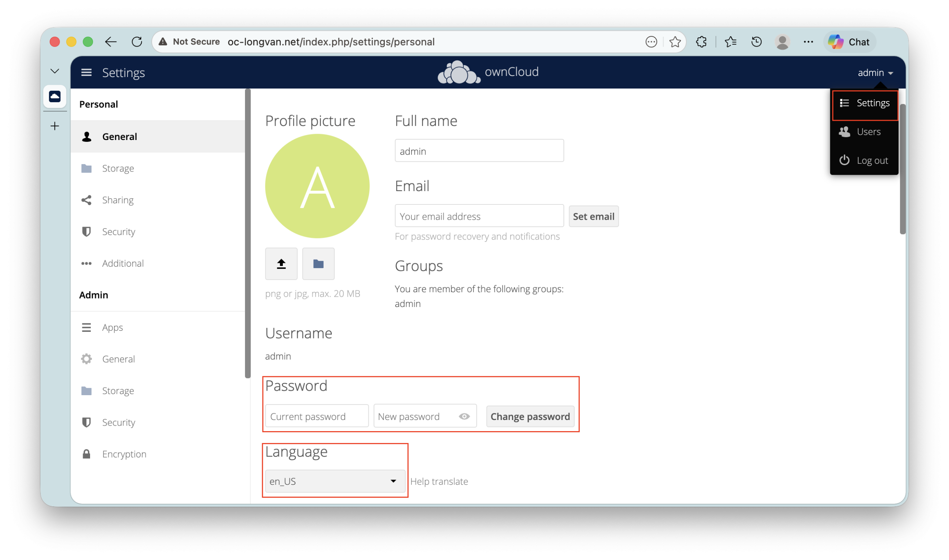
Task: Choose Log out from user menu
Action: click(872, 160)
